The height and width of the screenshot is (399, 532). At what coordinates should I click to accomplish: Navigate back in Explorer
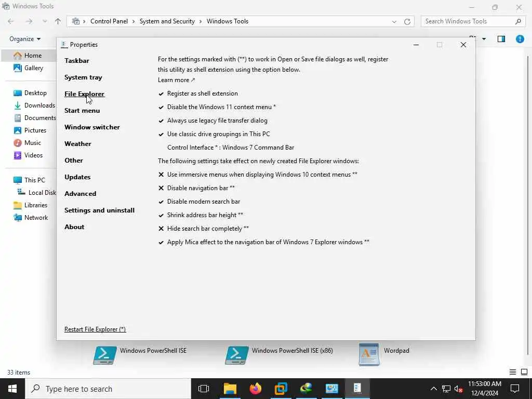(11, 21)
